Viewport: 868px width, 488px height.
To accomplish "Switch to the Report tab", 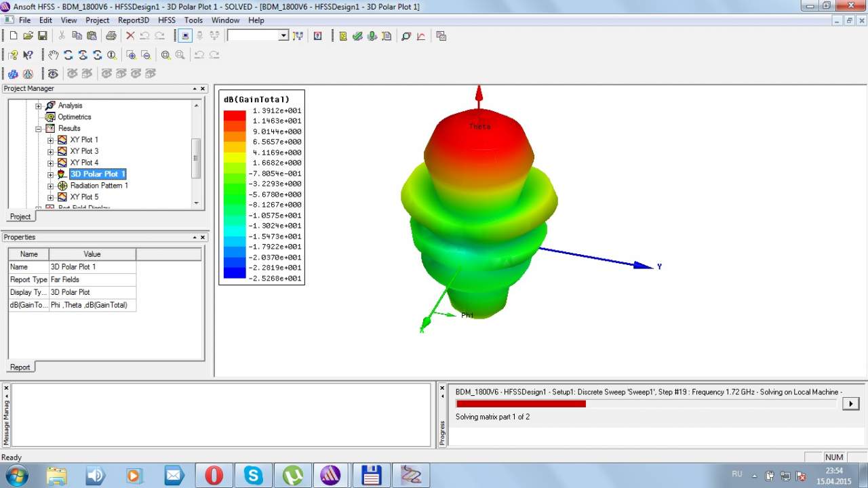I will 20,367.
